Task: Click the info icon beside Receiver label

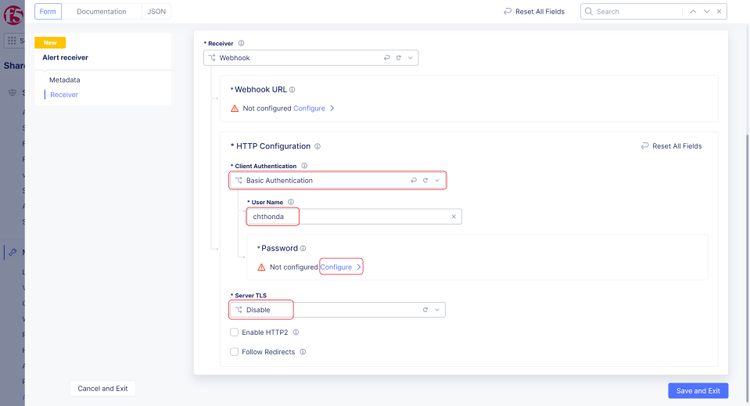Action: [x=241, y=43]
